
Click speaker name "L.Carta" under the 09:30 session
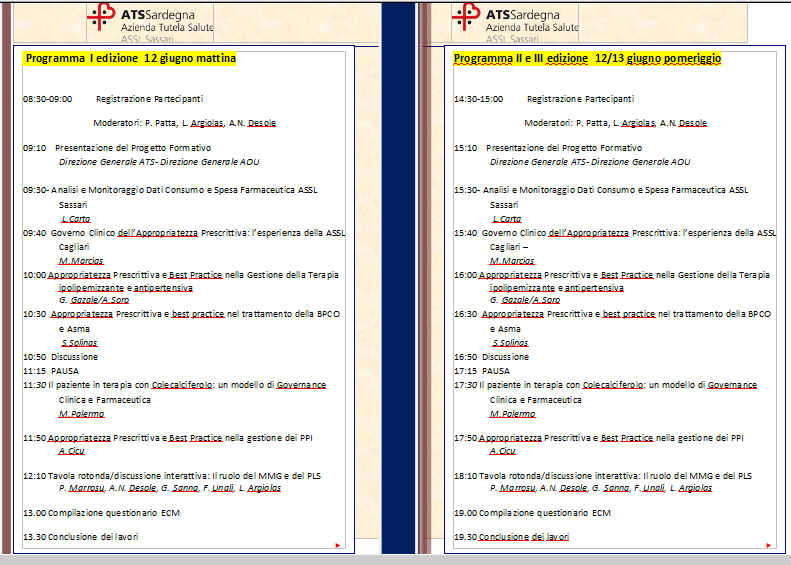(76, 219)
